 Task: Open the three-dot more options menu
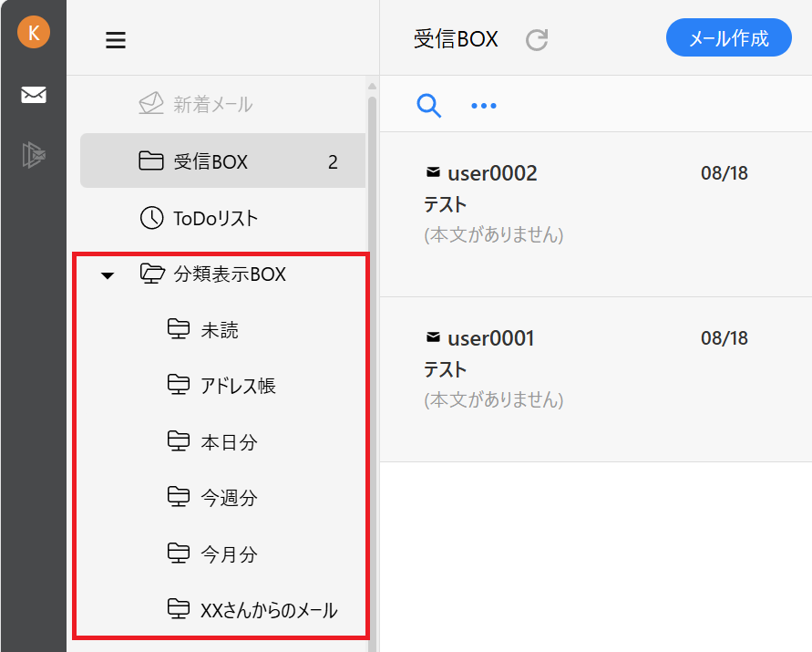(x=484, y=106)
